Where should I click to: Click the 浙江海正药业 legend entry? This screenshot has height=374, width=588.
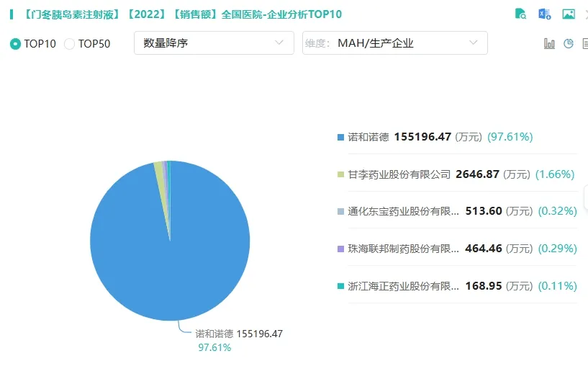click(404, 286)
